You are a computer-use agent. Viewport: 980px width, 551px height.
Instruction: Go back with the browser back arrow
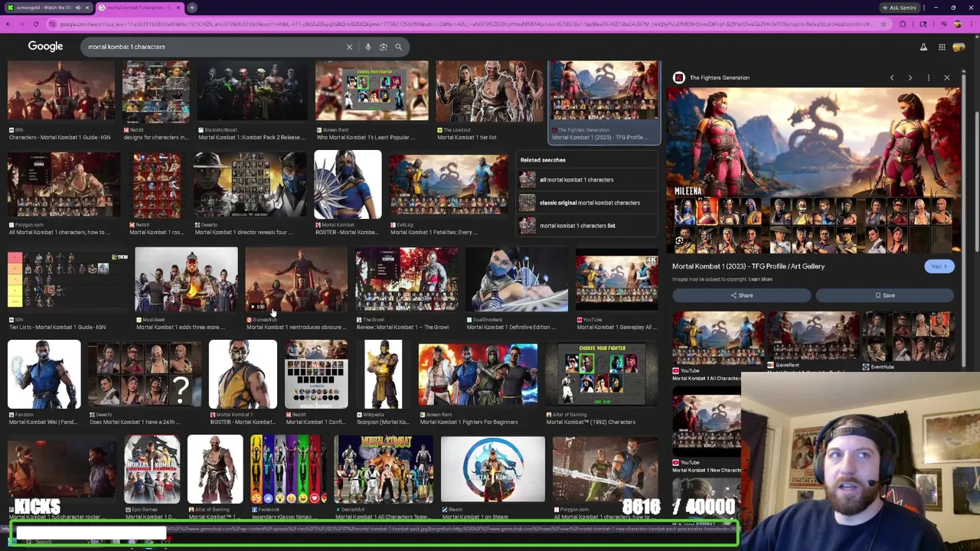pyautogui.click(x=8, y=24)
